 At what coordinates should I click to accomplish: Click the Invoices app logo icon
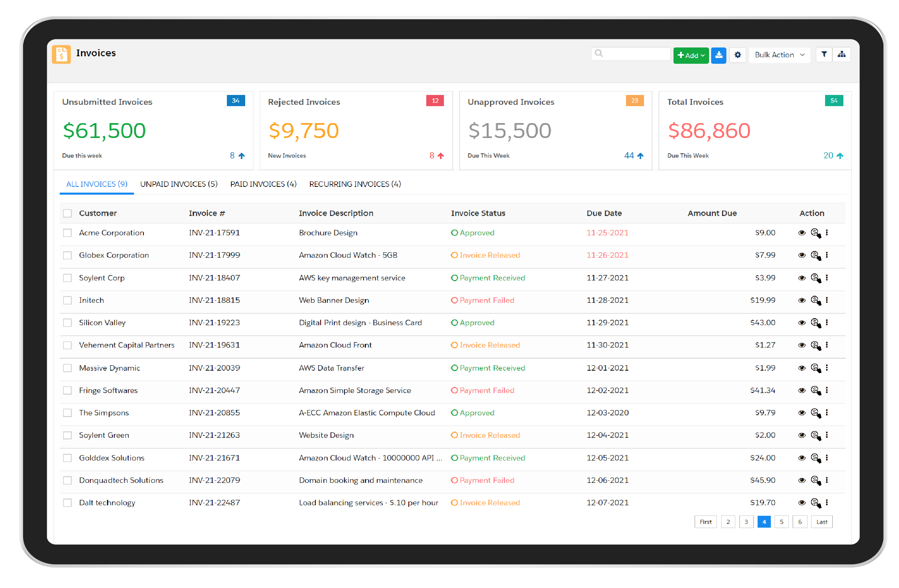[x=61, y=54]
